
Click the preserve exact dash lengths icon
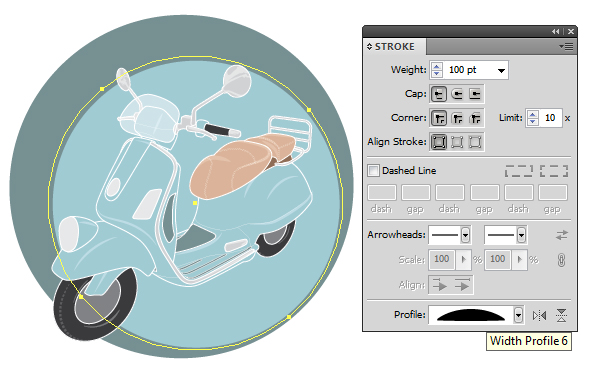tap(519, 171)
